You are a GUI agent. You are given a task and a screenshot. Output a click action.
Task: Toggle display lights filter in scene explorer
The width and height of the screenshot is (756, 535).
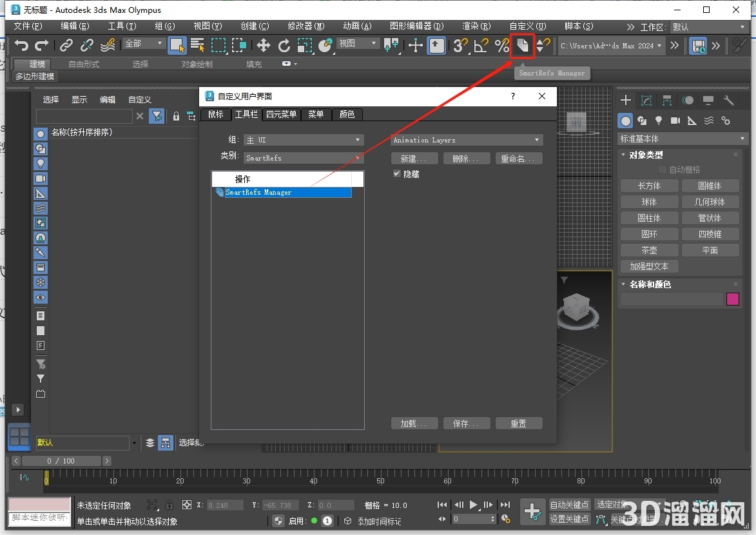pyautogui.click(x=41, y=164)
